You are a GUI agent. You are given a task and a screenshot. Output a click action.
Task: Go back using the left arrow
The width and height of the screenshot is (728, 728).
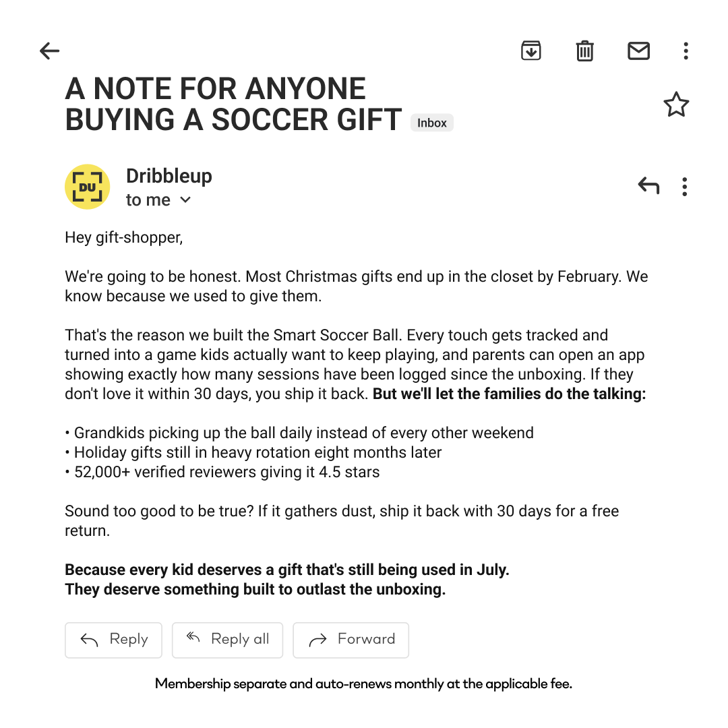coord(50,51)
